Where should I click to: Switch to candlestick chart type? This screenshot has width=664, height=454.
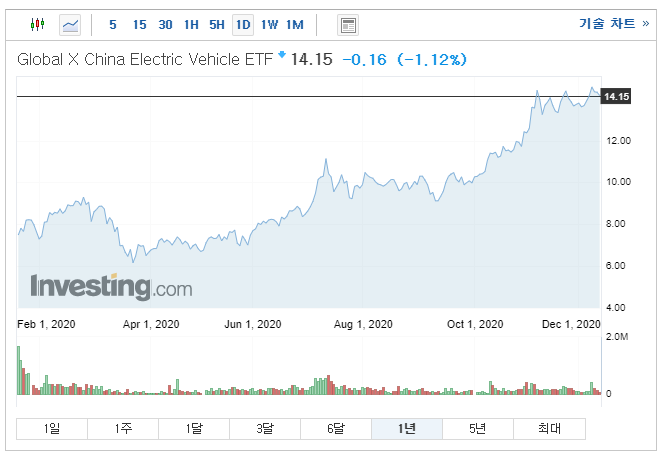pos(38,25)
